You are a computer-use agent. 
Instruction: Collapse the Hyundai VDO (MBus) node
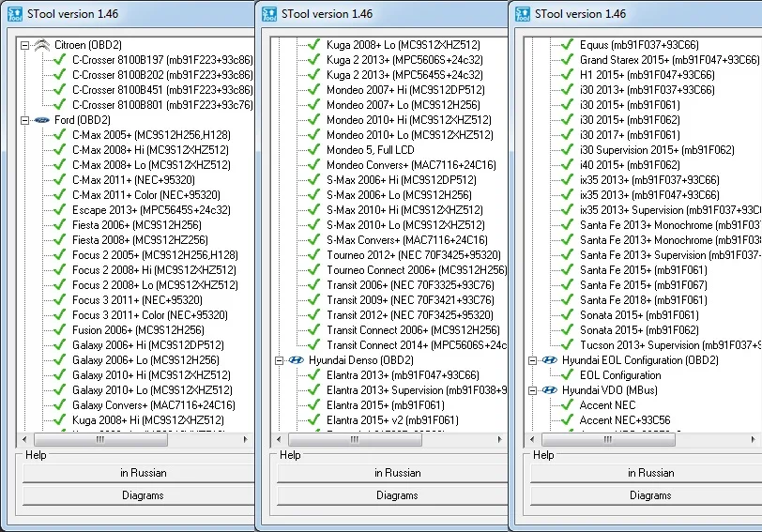click(x=533, y=390)
